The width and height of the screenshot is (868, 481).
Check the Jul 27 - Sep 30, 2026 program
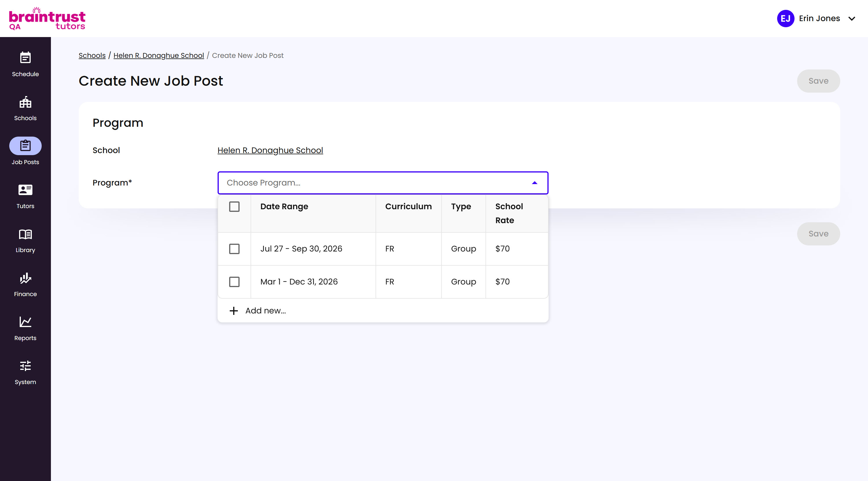point(234,249)
